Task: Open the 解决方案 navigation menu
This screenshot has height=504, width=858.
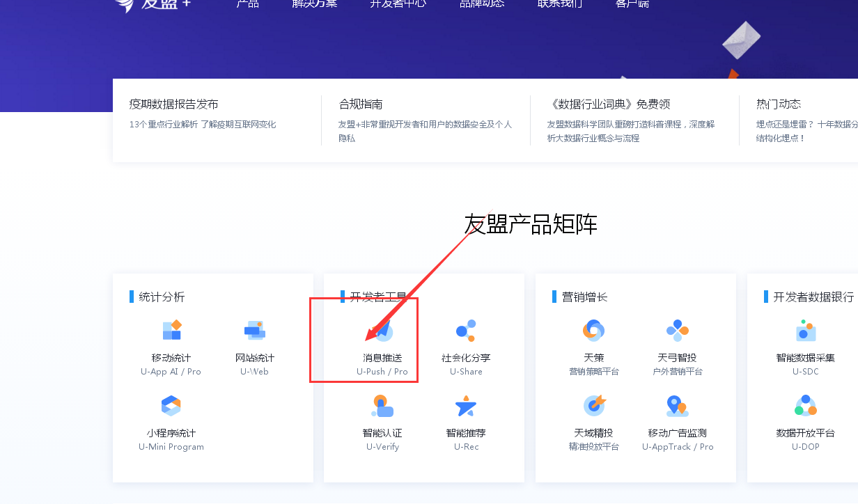Action: pyautogui.click(x=315, y=3)
